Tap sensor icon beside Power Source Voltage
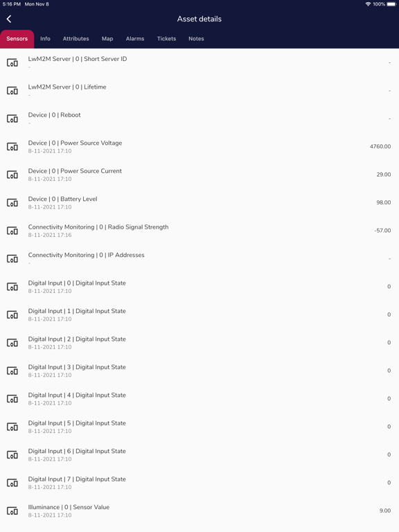 [12, 147]
